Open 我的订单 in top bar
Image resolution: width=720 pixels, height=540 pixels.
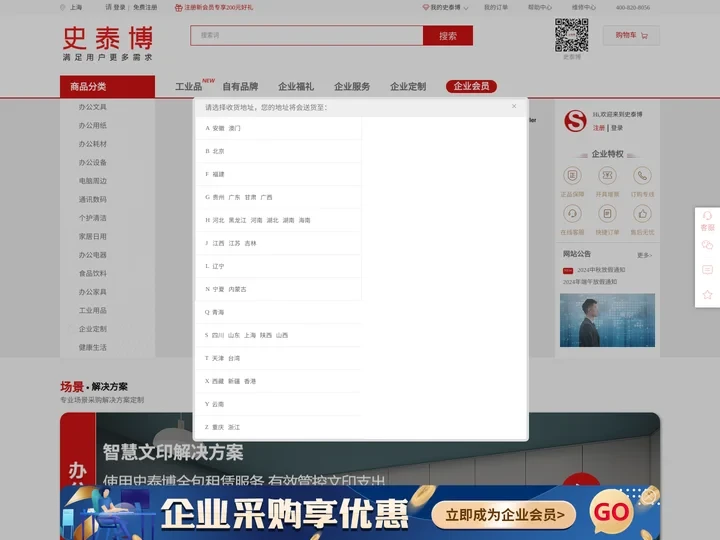496,7
